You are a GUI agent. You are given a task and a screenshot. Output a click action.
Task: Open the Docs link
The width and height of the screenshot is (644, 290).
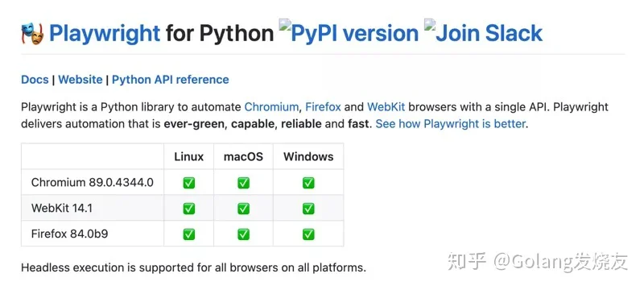click(35, 79)
